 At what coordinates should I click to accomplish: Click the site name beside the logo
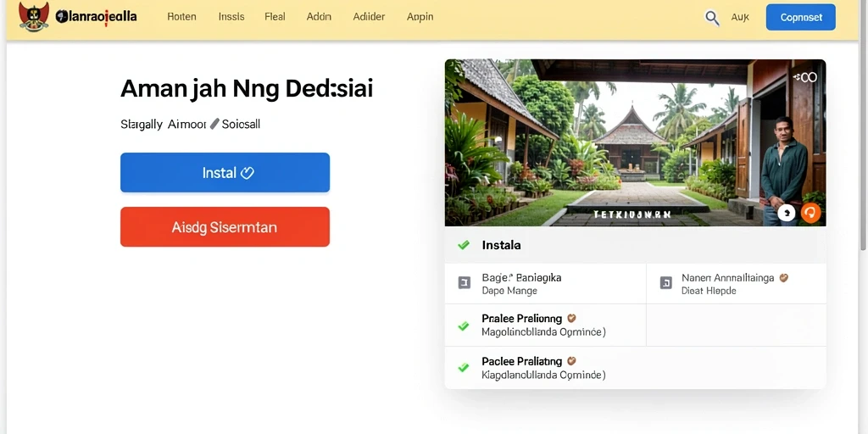(97, 17)
